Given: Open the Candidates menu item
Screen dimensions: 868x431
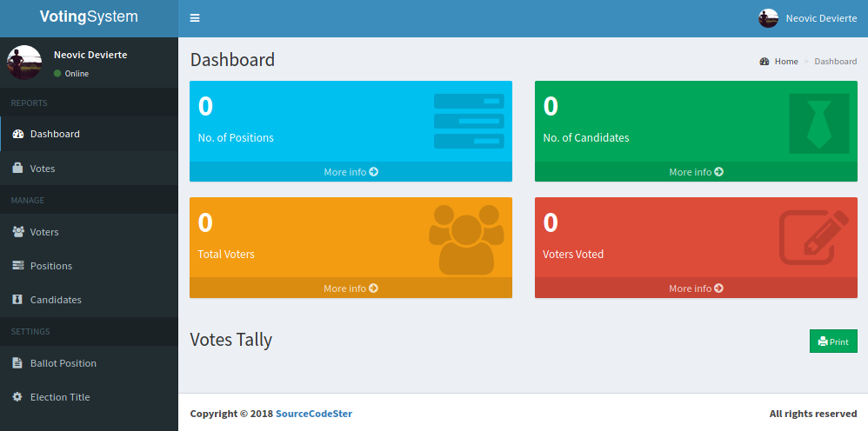Looking at the screenshot, I should (x=89, y=299).
